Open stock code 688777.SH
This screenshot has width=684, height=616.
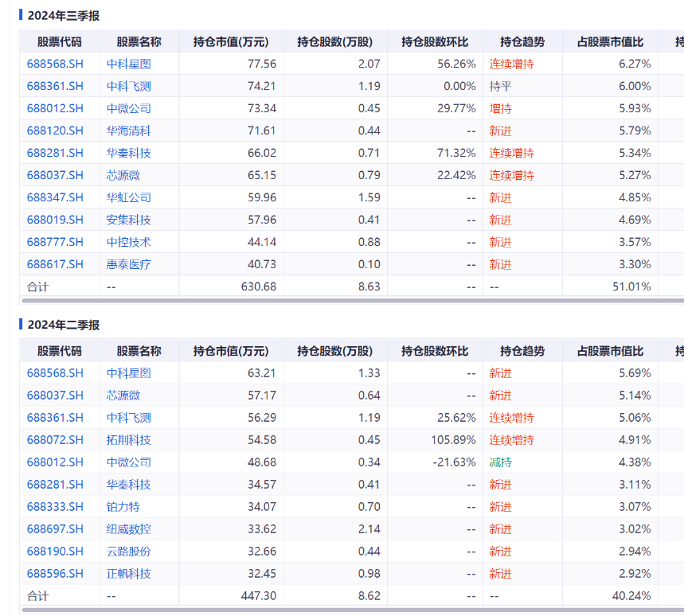[55, 242]
